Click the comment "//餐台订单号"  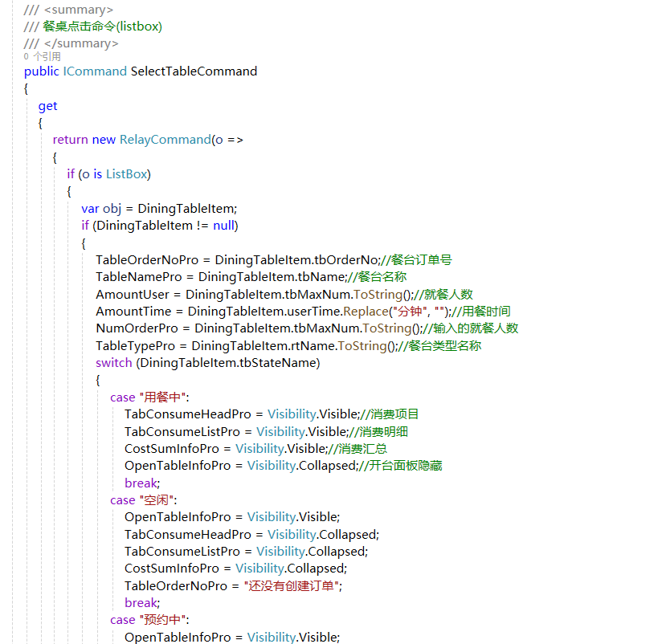[x=416, y=260]
